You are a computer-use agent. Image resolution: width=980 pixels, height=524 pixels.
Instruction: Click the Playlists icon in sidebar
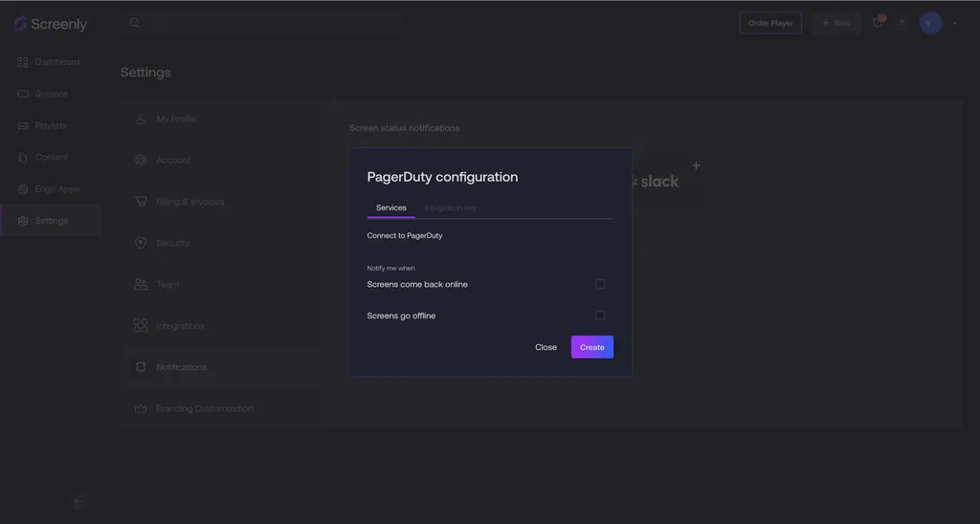click(23, 125)
